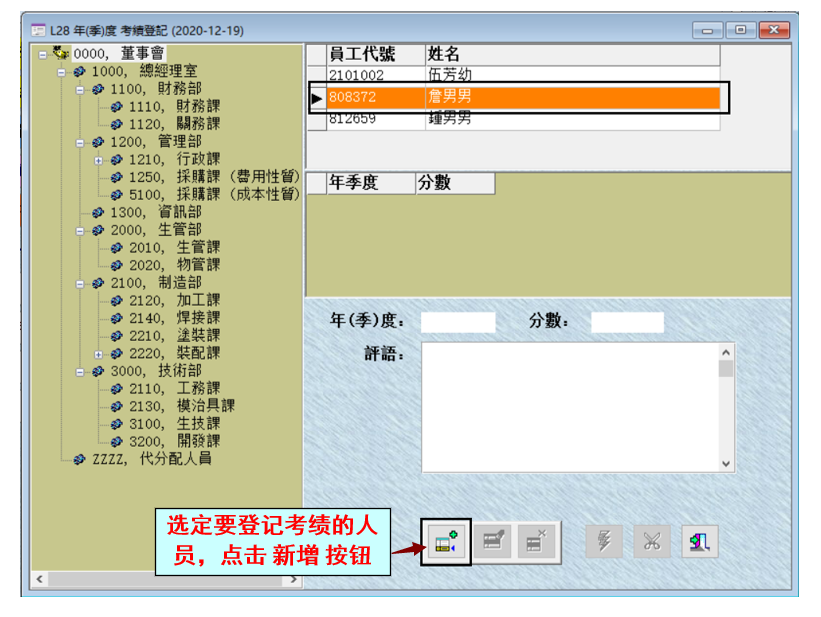
Task: Click the row selector of 伍芳幼 row
Action: [316, 75]
